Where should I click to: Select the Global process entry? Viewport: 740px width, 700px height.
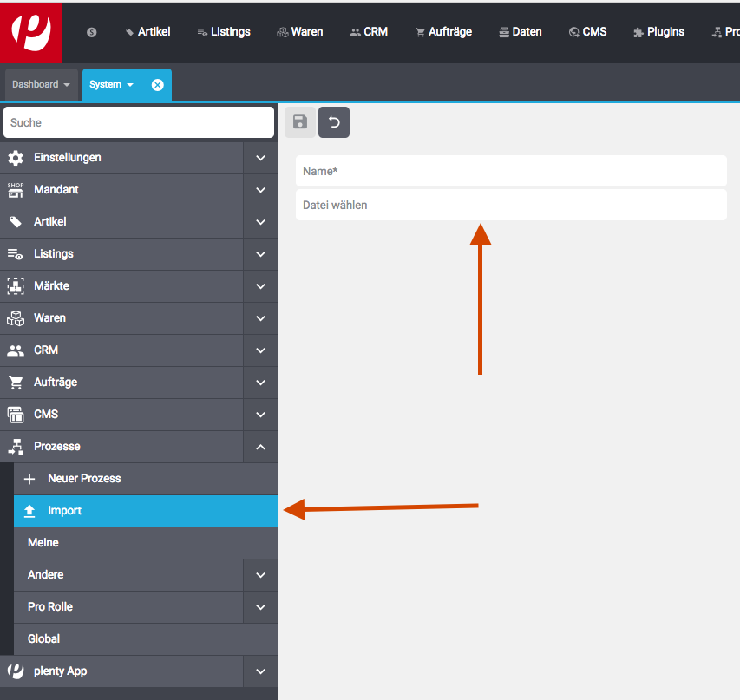coord(43,639)
